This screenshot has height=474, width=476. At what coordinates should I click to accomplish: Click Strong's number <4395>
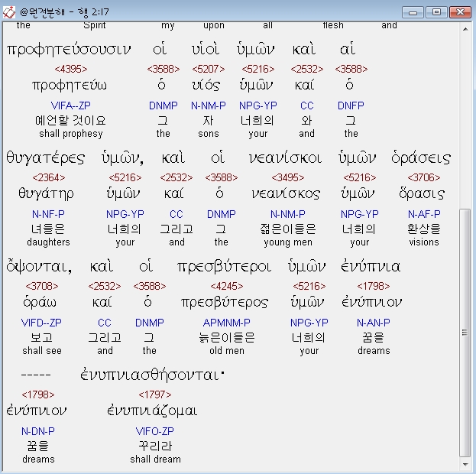(71, 69)
